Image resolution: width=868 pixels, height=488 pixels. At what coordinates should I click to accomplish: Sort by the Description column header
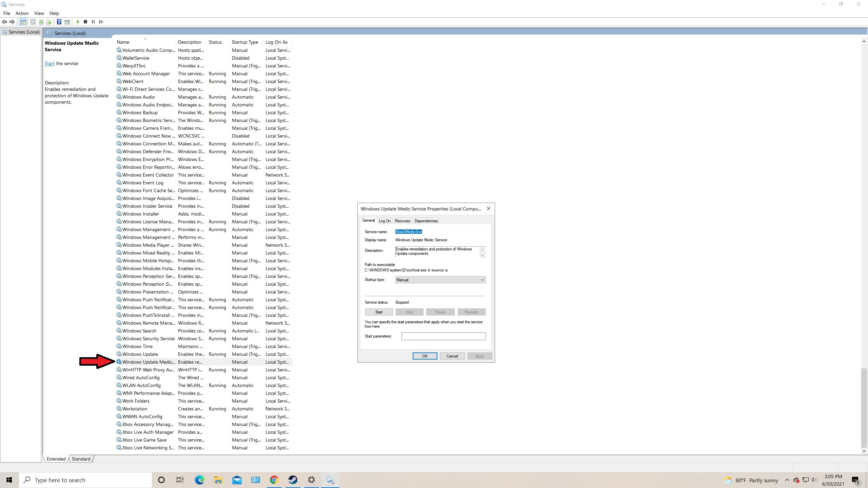(x=192, y=42)
